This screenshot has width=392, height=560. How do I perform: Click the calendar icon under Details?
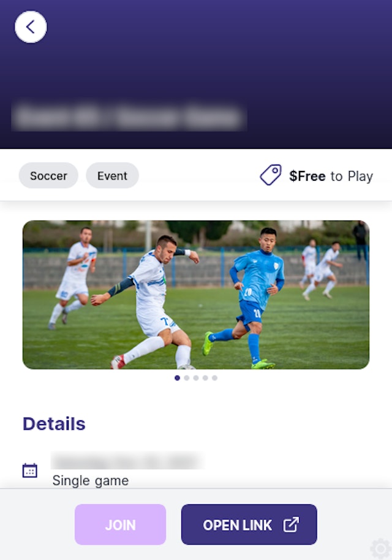[x=29, y=471]
